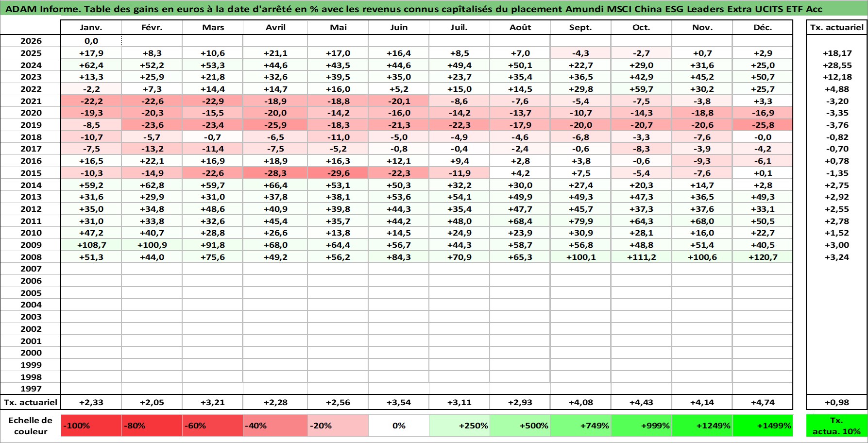The image size is (868, 443).
Task: Select the +108,7 cell for January 2009
Action: click(91, 245)
